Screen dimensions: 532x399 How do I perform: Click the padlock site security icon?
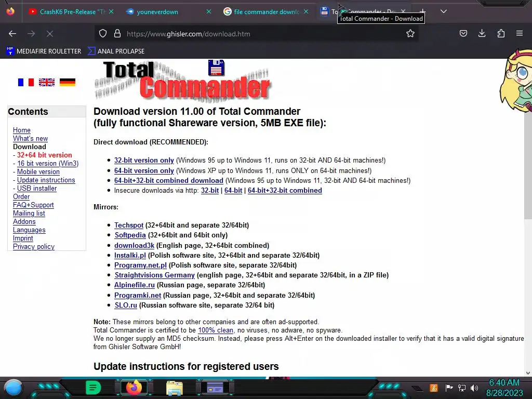pos(117,34)
